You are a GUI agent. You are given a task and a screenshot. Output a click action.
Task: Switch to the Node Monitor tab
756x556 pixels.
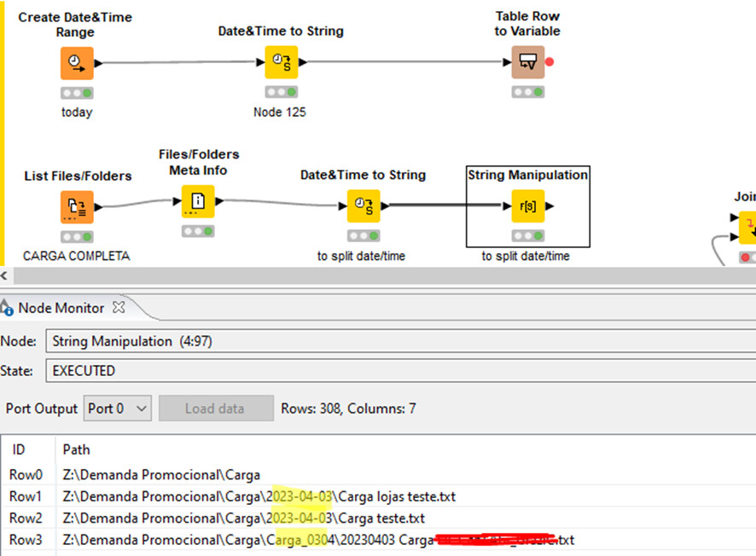[x=61, y=308]
